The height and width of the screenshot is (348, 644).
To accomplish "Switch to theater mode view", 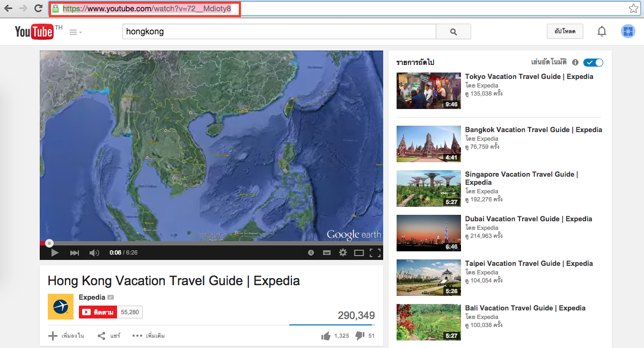I will click(x=359, y=252).
